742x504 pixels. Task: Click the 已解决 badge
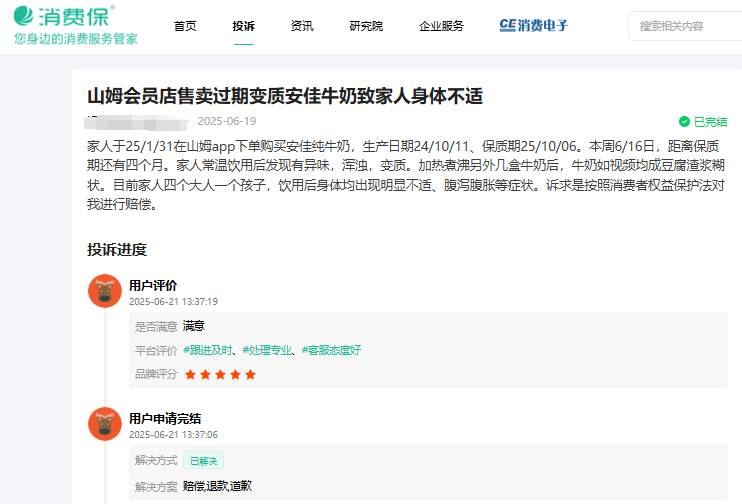coord(203,460)
